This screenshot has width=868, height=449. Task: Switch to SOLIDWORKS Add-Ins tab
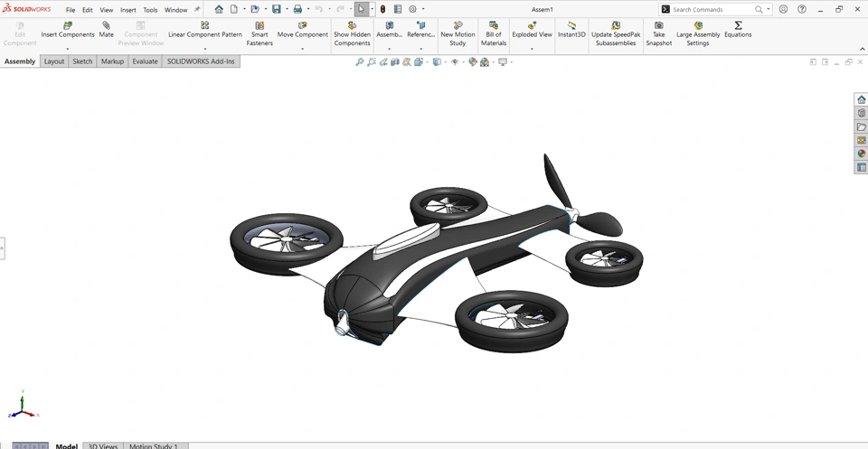tap(201, 61)
